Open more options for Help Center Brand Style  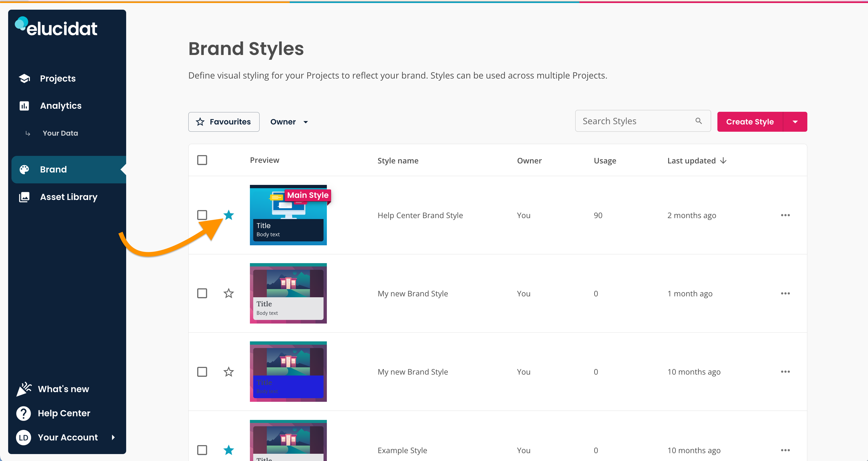click(x=785, y=215)
